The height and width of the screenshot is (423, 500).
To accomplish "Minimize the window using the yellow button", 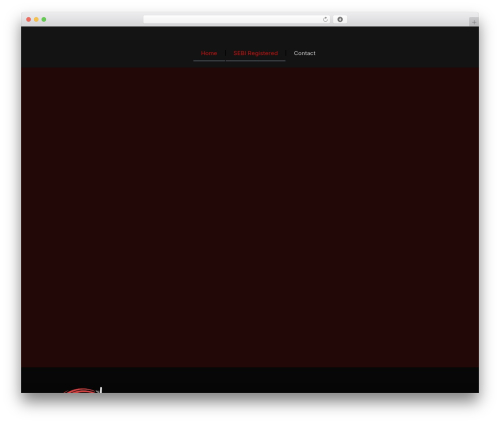I will (x=36, y=19).
